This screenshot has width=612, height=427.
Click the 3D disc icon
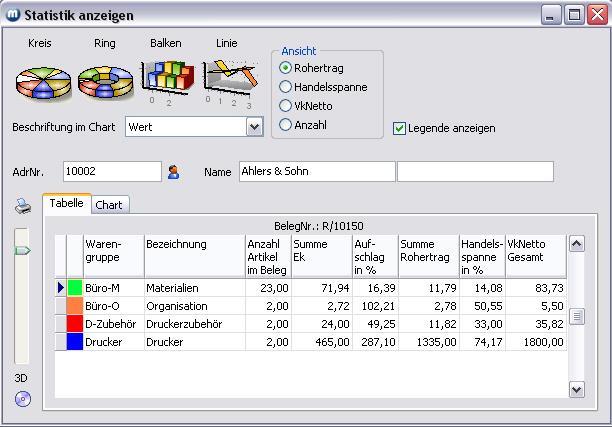tap(22, 398)
